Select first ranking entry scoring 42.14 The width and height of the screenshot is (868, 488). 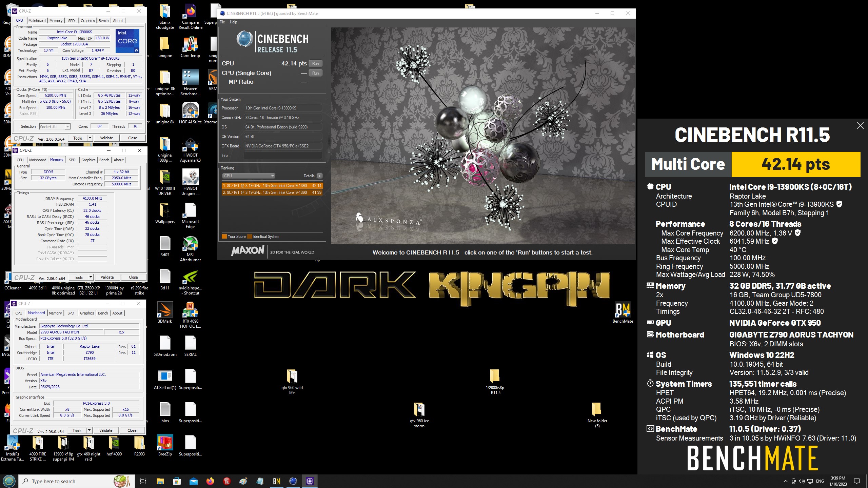(272, 186)
